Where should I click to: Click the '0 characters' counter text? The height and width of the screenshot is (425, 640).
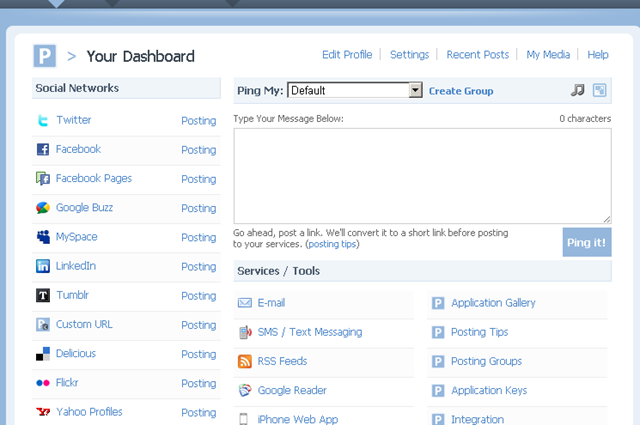pos(585,119)
